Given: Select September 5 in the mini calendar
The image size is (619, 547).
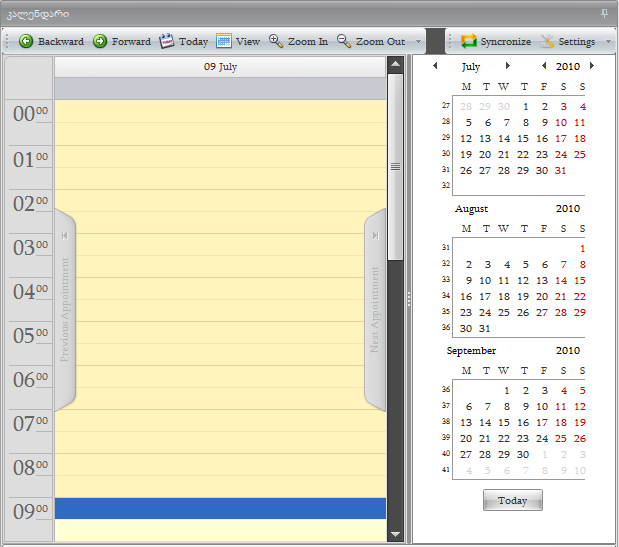Looking at the screenshot, I should pyautogui.click(x=582, y=391).
